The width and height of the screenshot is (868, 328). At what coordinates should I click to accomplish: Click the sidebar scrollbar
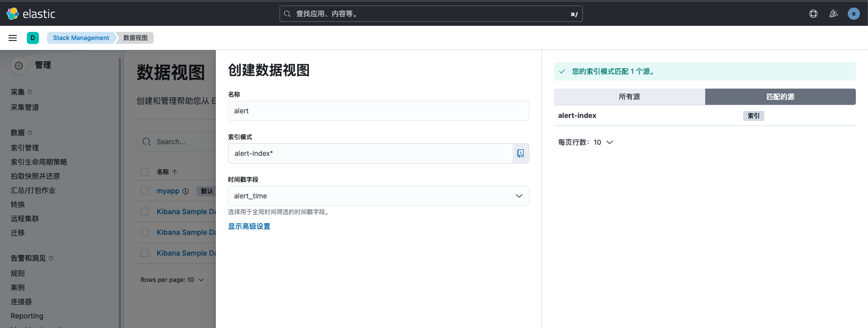tap(120, 192)
